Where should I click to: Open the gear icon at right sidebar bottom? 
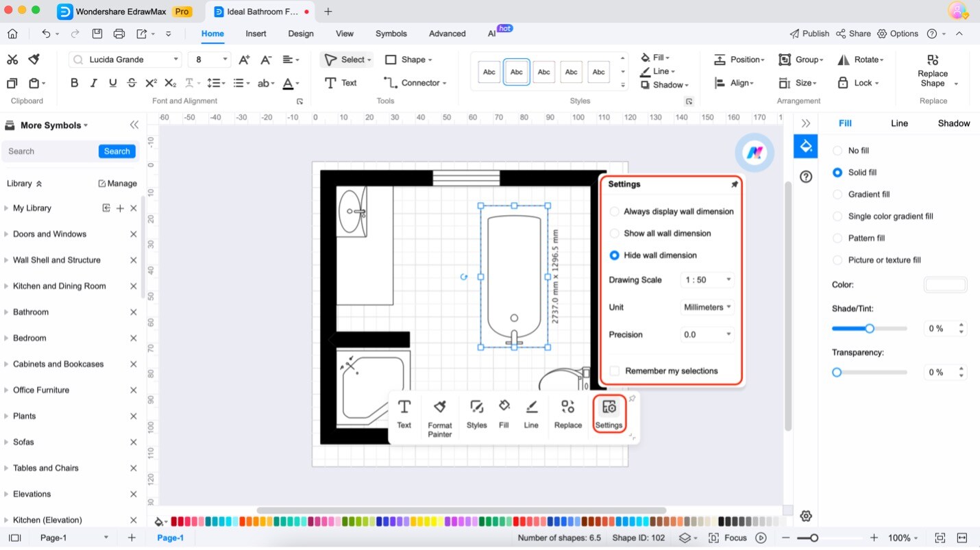[x=806, y=516]
